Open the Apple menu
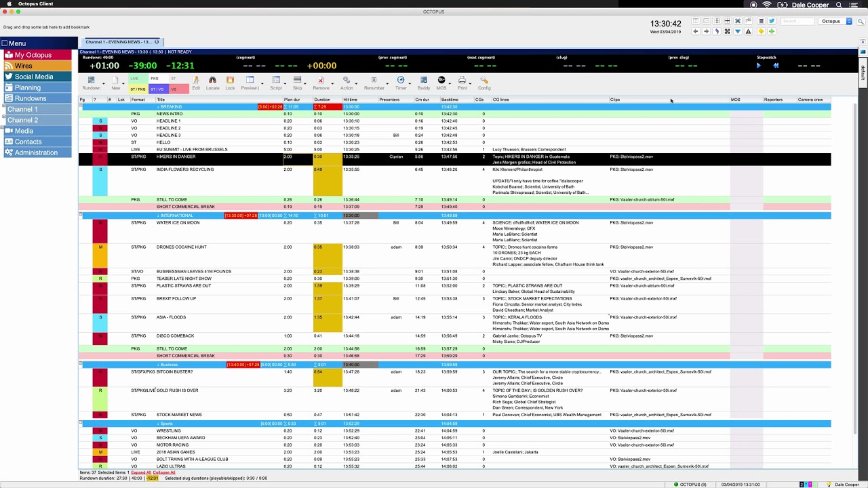868x488 pixels. pos(9,4)
